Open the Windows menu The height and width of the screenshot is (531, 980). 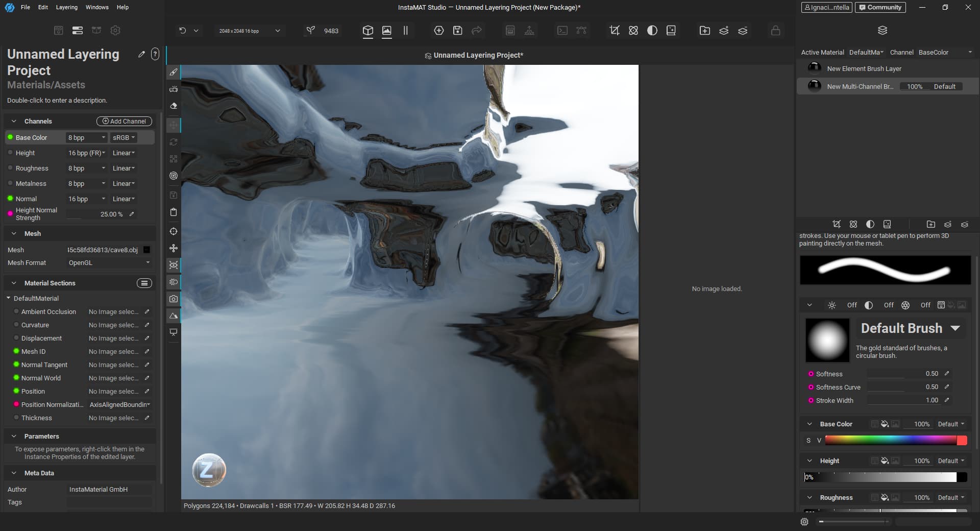pyautogui.click(x=97, y=7)
